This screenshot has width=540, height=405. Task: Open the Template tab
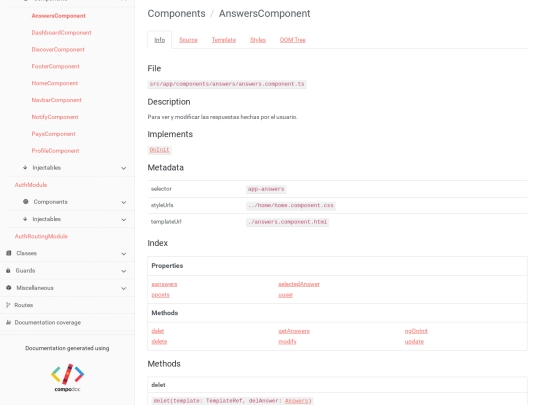[224, 40]
